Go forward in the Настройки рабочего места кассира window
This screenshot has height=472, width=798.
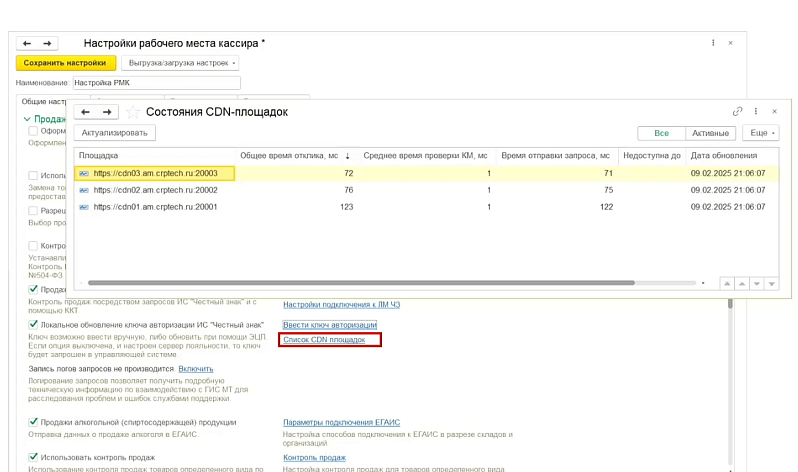coord(47,43)
